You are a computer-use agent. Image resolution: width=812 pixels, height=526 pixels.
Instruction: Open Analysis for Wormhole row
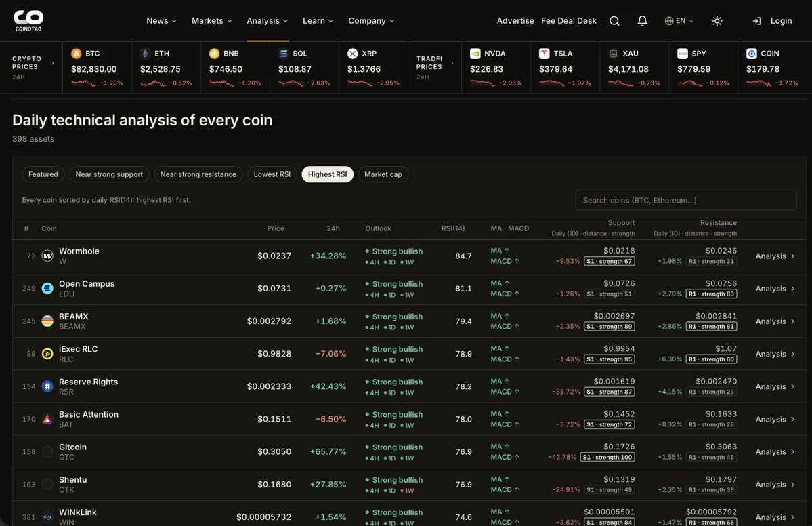tap(775, 256)
